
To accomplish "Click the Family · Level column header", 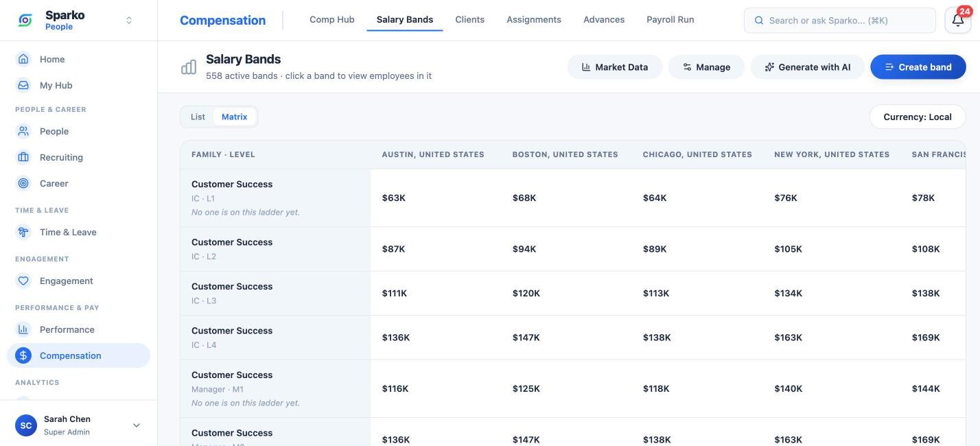I will [x=223, y=154].
